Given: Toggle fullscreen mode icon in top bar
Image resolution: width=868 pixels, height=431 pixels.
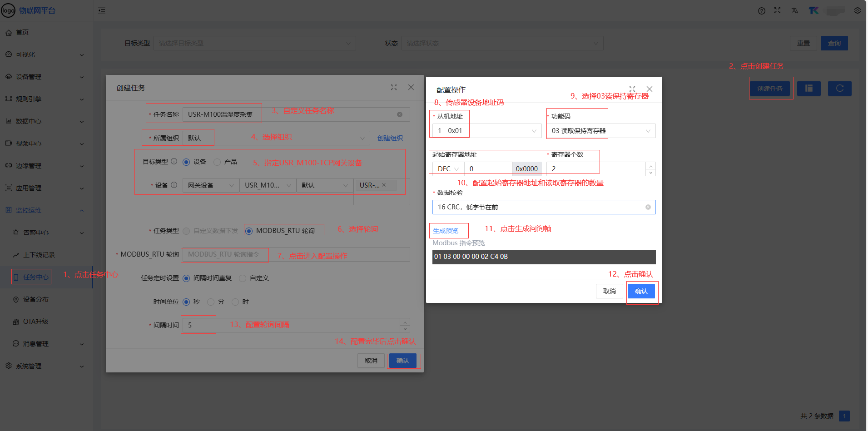Looking at the screenshot, I should (x=777, y=10).
